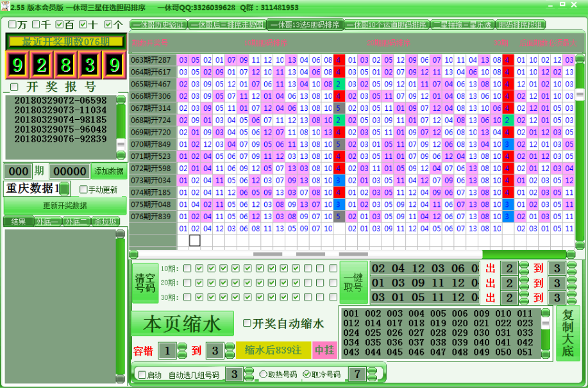
Task: Uncheck the 万 position checkbox
Action: [11, 24]
